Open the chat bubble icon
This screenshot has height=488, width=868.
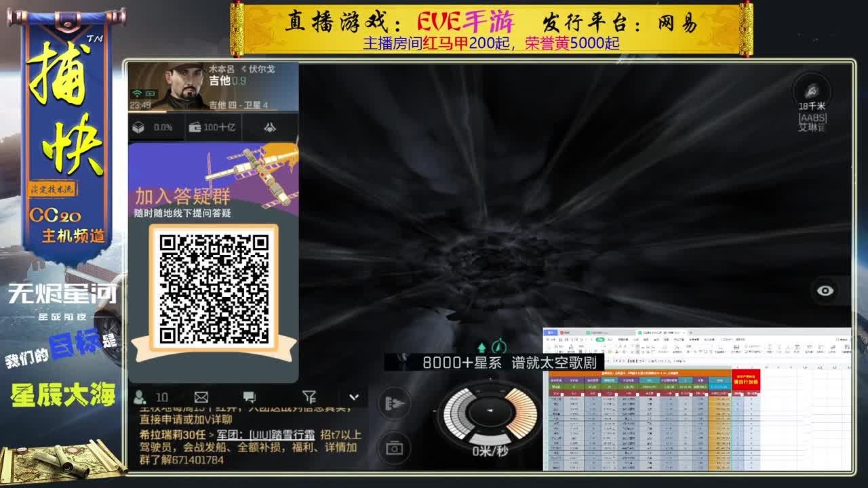(250, 396)
